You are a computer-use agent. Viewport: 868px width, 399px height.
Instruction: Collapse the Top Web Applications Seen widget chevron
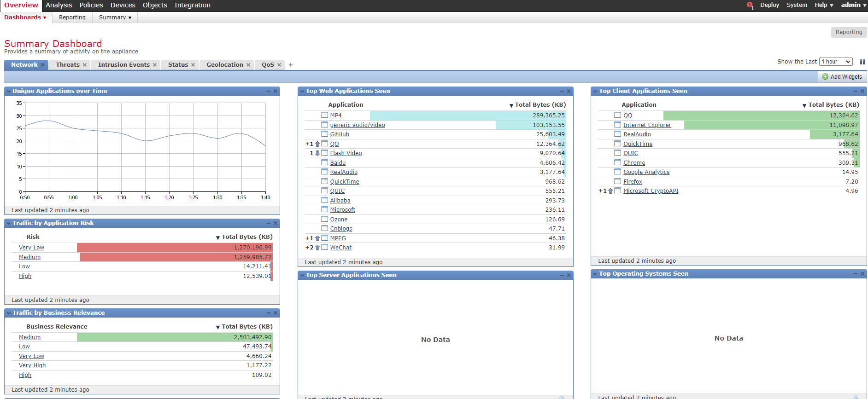[x=302, y=91]
